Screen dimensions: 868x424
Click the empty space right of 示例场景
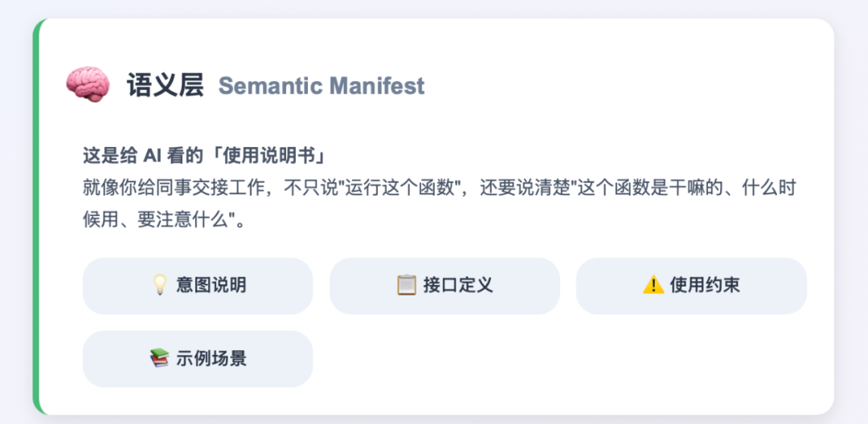pyautogui.click(x=563, y=358)
